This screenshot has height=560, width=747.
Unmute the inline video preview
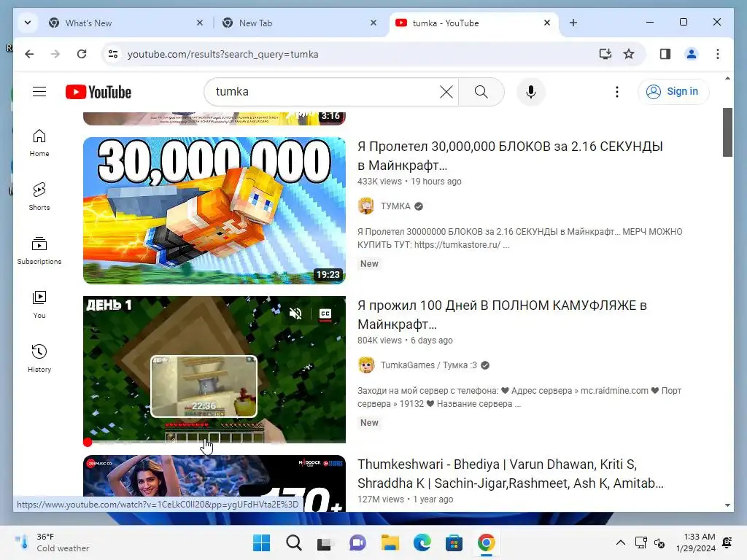click(295, 314)
